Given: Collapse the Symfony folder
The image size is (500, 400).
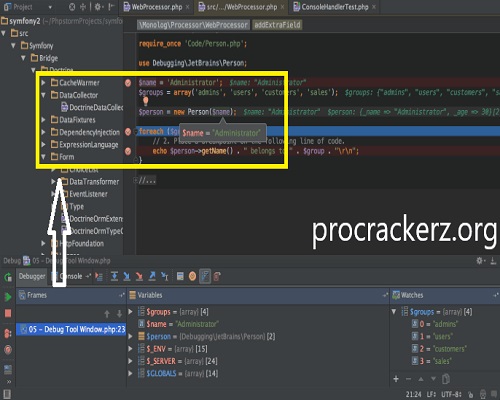Looking at the screenshot, I should (14, 46).
